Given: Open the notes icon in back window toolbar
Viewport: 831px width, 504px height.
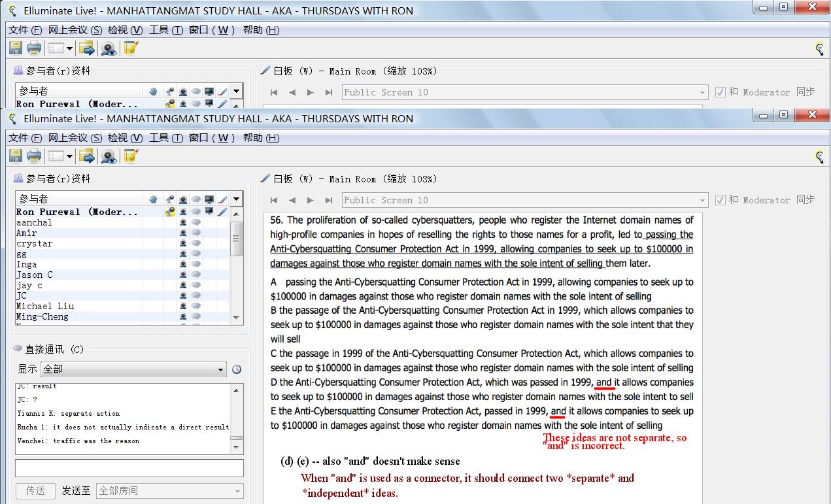Looking at the screenshot, I should tap(131, 48).
